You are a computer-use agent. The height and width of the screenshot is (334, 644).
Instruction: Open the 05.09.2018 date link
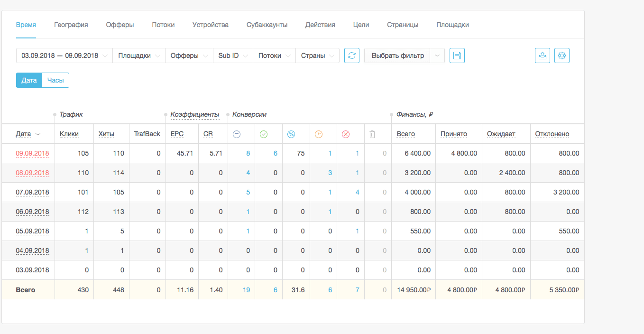click(32, 231)
